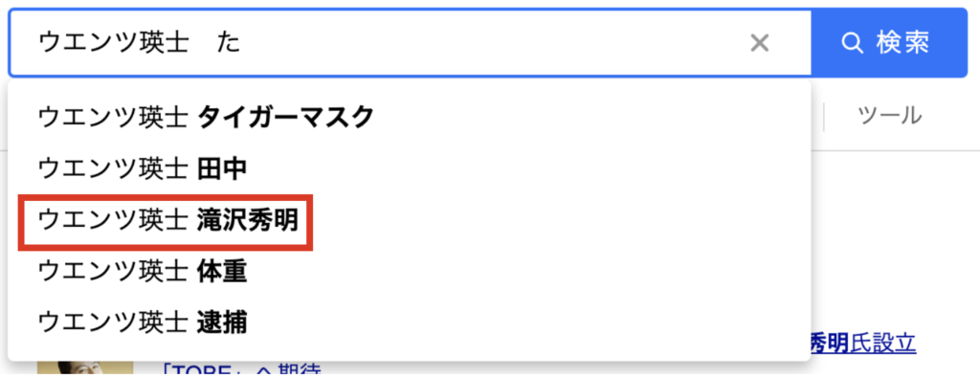Choose the ウエンツ瑛士 逮捕 suggestion

coord(410,323)
